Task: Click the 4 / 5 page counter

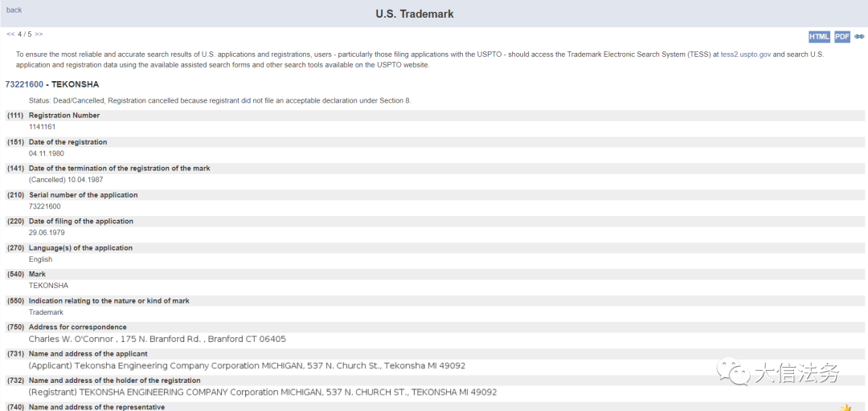Action: (25, 35)
